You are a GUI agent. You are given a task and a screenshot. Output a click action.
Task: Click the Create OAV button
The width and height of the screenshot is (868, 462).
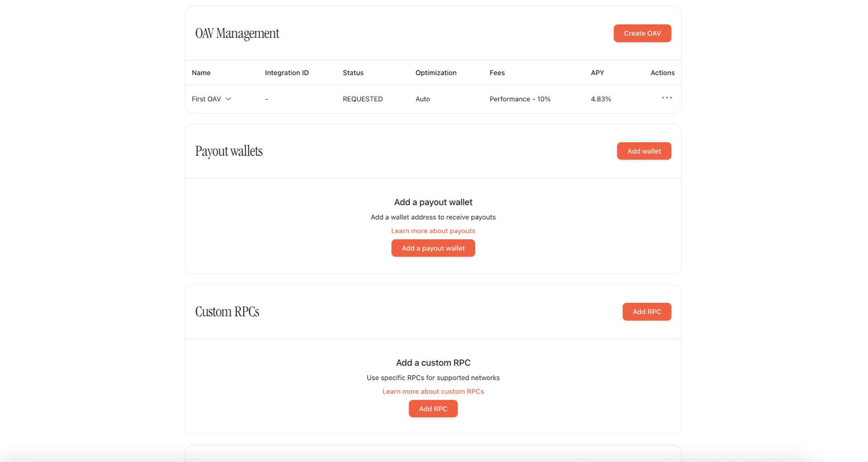tap(642, 33)
